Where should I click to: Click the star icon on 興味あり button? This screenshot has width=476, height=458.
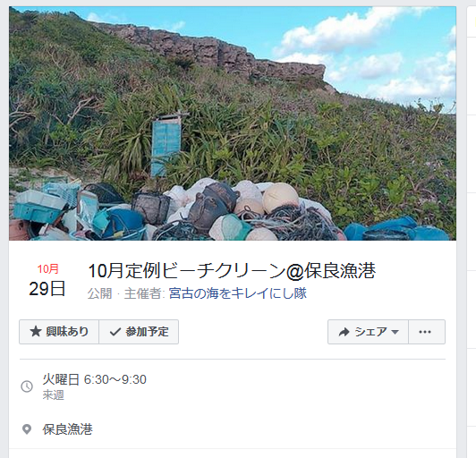[x=36, y=332]
